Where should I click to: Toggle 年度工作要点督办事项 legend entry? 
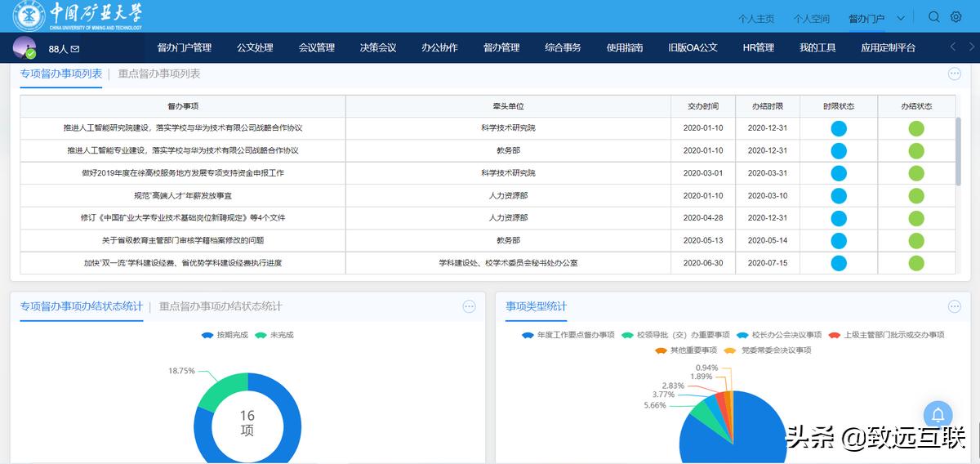pos(568,335)
